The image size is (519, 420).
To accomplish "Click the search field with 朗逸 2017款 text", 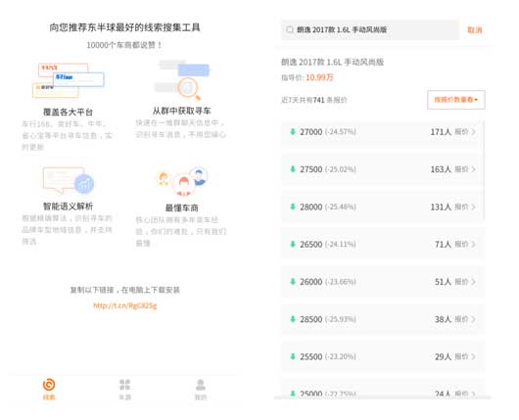I will (370, 29).
